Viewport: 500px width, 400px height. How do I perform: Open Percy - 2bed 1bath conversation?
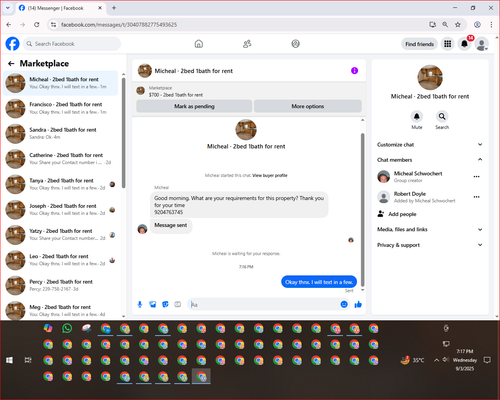(61, 285)
